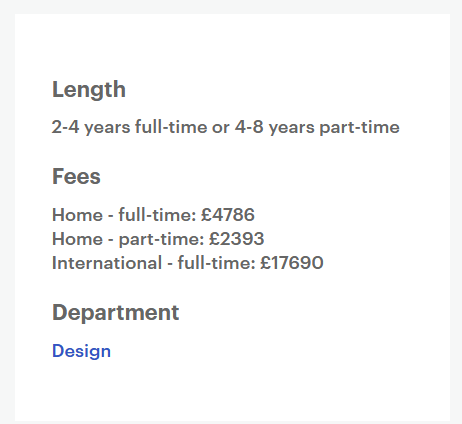The height and width of the screenshot is (424, 462).
Task: Click the word 'Home' in the part-time fee line
Action: coord(77,239)
